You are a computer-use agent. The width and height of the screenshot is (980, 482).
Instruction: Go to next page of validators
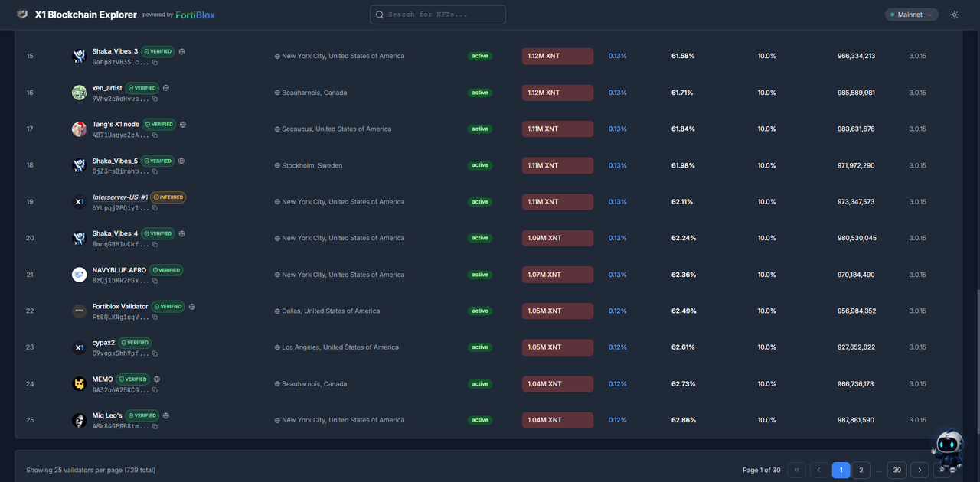(x=920, y=470)
